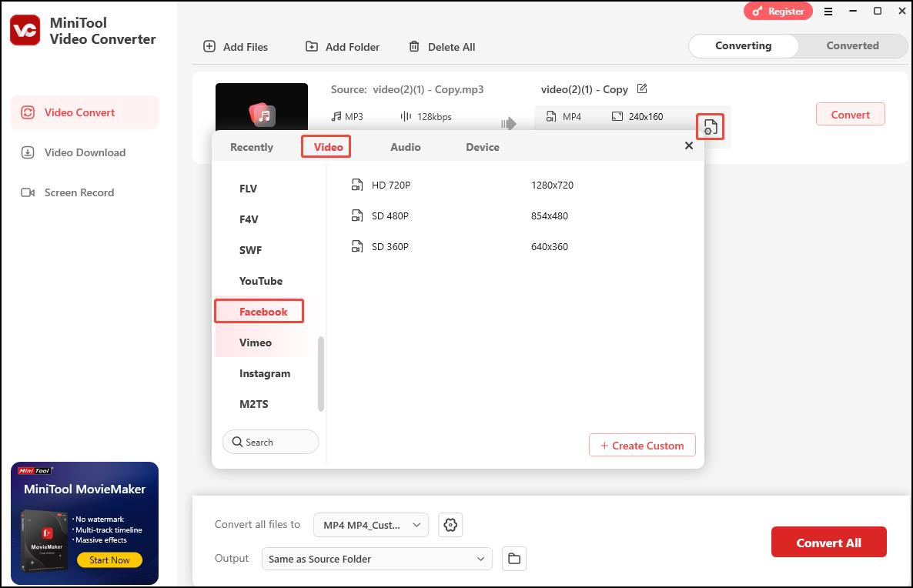This screenshot has height=588, width=913.
Task: Click the format list scrollbar
Action: (321, 374)
